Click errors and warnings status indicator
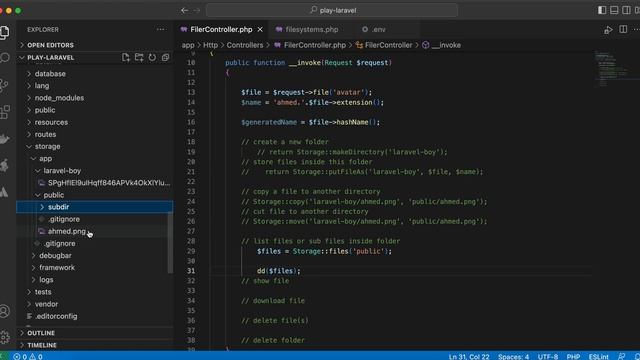640x360 pixels. [28, 356]
